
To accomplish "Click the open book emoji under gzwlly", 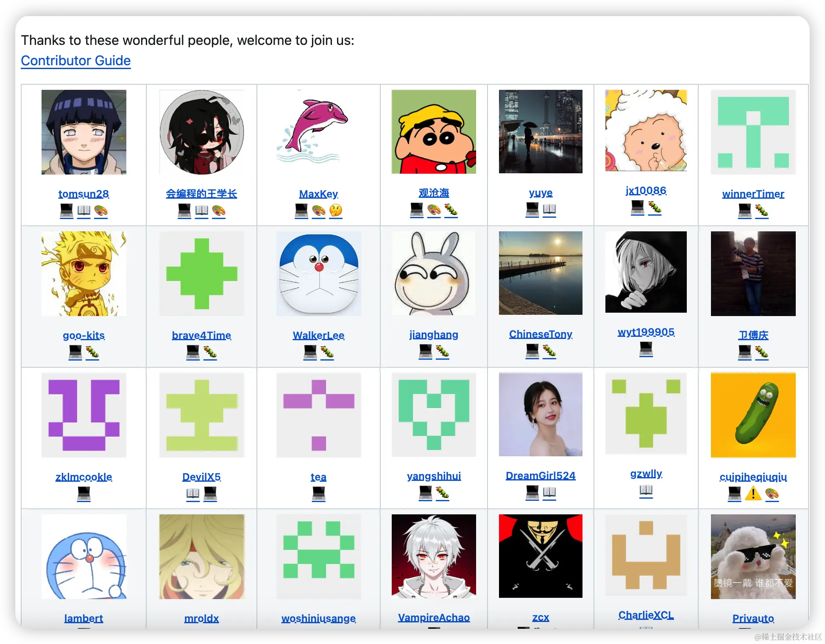I will click(646, 490).
